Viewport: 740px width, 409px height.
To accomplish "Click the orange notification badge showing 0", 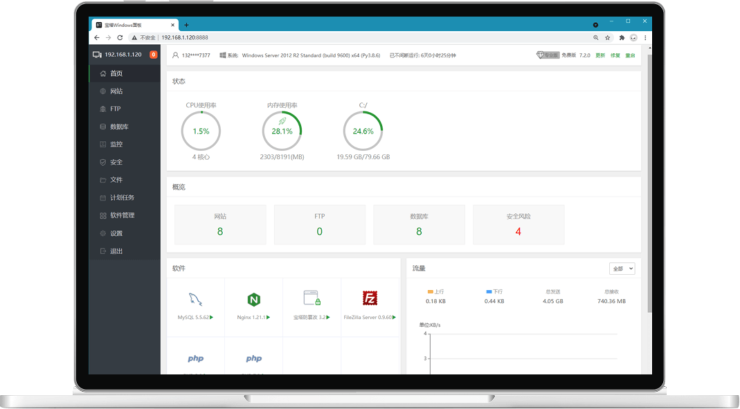I will pyautogui.click(x=153, y=55).
